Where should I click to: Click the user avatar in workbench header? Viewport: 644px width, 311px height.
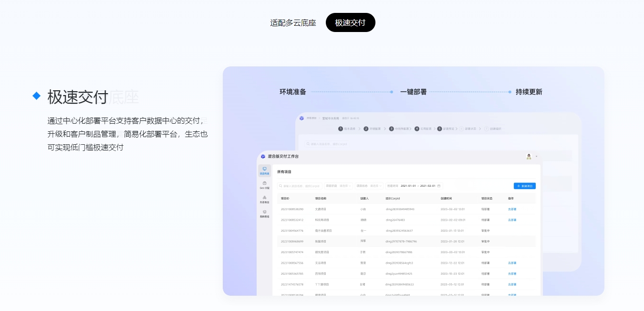pos(529,156)
